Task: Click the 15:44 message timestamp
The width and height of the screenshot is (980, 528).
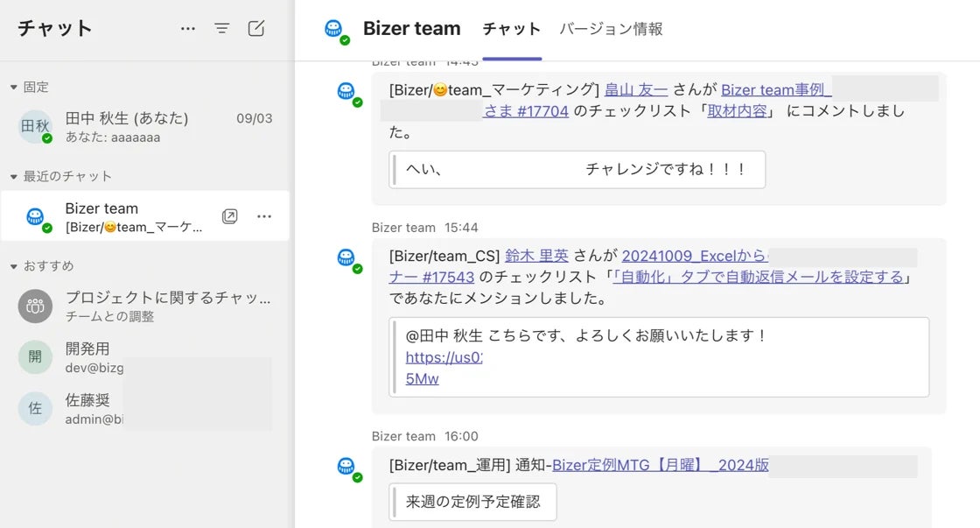Action: click(x=461, y=228)
